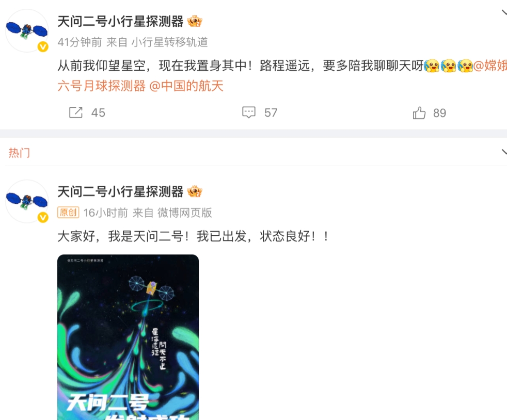
Task: Open comments via the speech bubble icon
Action: 249,112
